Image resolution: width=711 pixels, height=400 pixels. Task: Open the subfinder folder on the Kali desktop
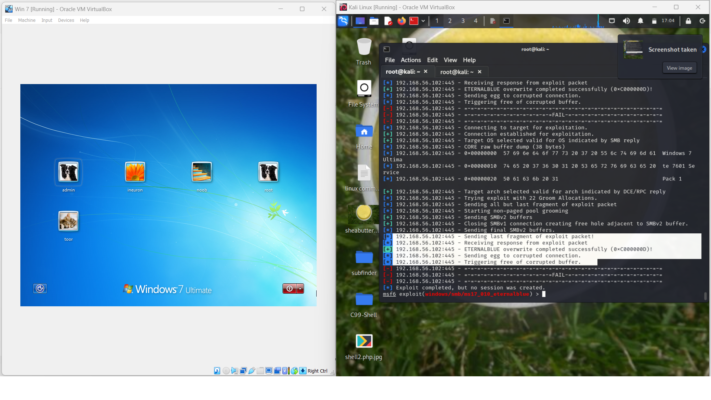pyautogui.click(x=364, y=262)
